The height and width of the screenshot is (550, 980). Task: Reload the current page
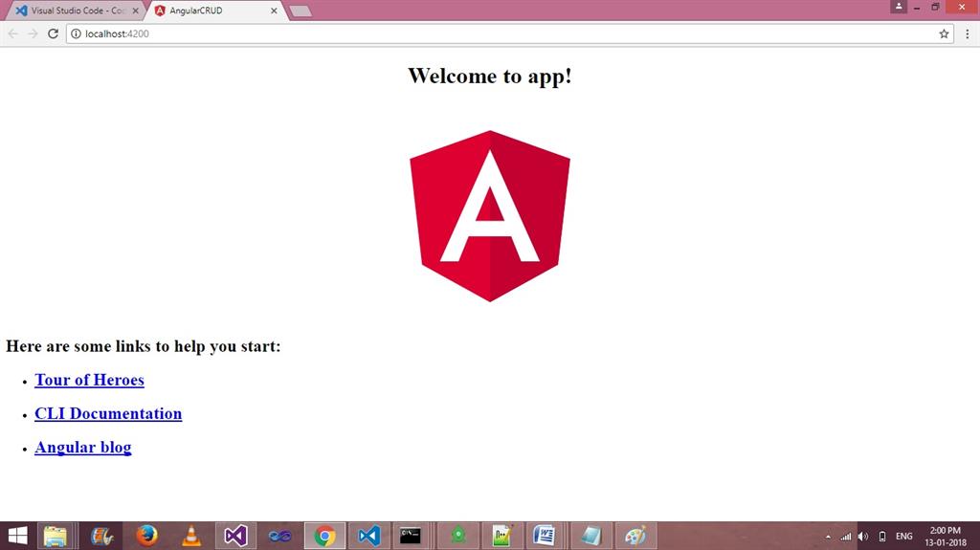[x=54, y=33]
